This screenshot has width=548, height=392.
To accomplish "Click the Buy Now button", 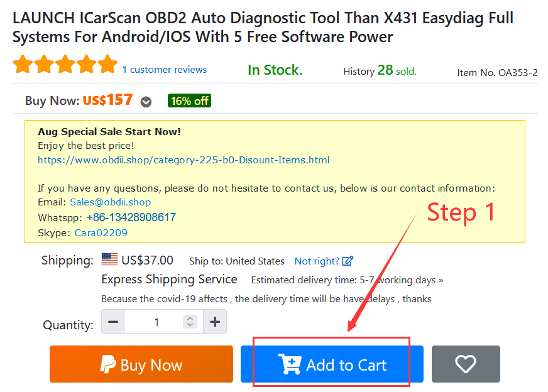I will pyautogui.click(x=141, y=364).
